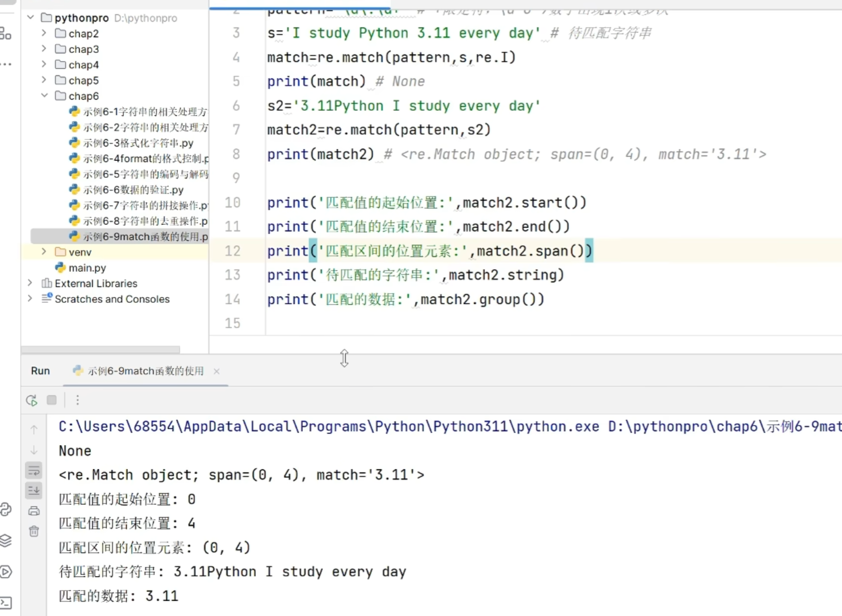Click horizontal scrollbar of project panel
This screenshot has height=616, width=842.
point(100,349)
